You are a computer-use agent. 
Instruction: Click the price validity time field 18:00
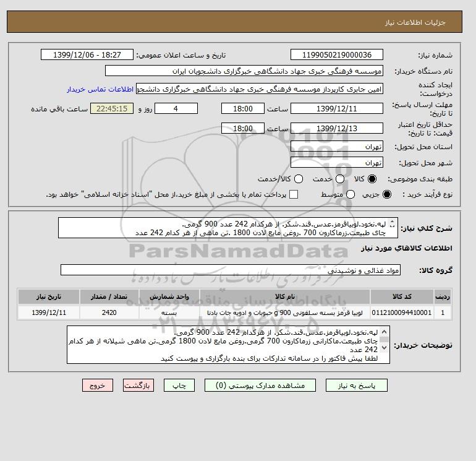pos(243,128)
